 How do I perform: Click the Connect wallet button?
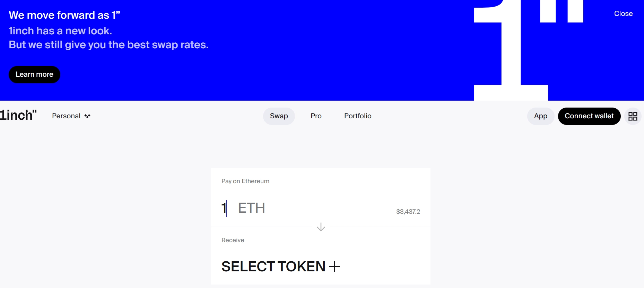click(589, 116)
